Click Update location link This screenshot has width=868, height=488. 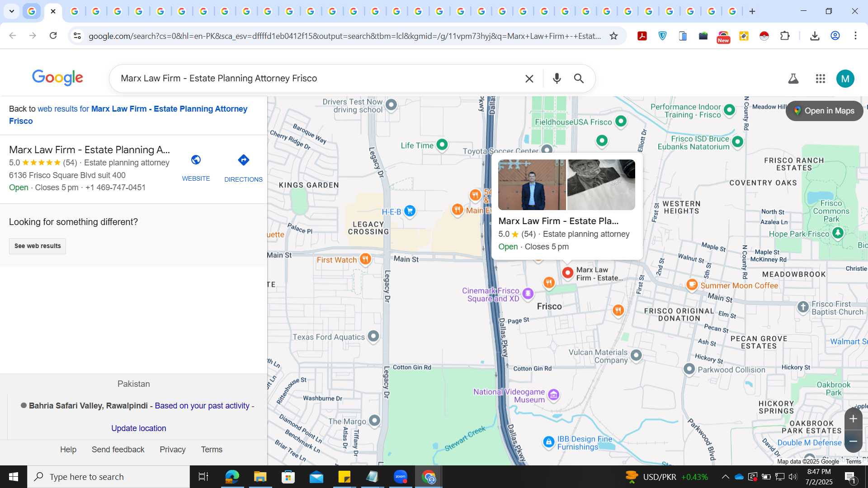click(x=139, y=428)
